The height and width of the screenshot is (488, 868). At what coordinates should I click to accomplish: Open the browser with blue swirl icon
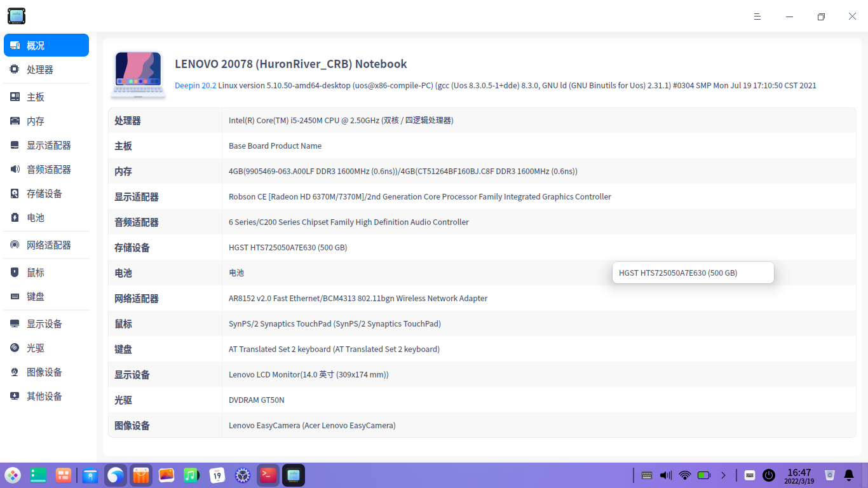click(116, 475)
